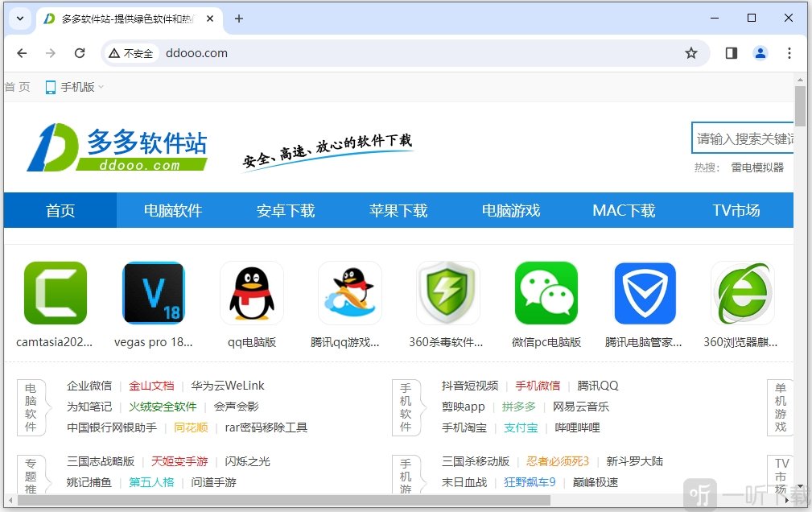Click the vertical scrollbar up arrow
The height and width of the screenshot is (512, 812).
(800, 79)
